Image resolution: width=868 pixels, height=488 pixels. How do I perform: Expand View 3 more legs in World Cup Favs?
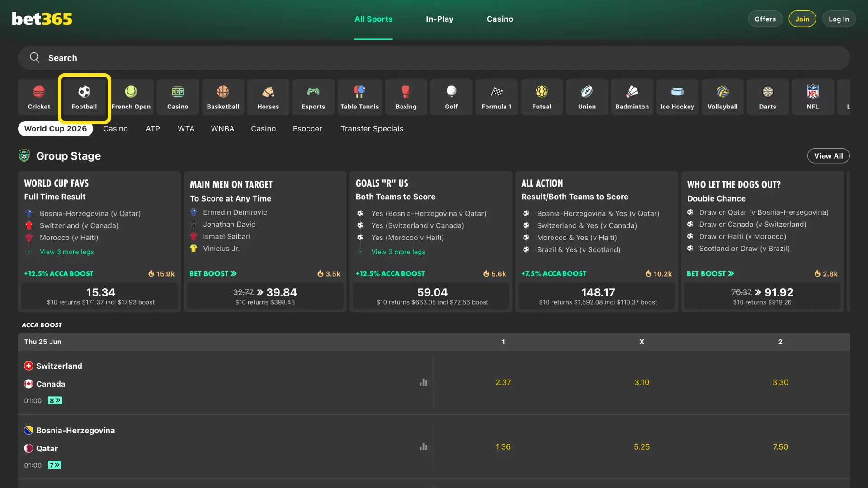click(x=67, y=252)
